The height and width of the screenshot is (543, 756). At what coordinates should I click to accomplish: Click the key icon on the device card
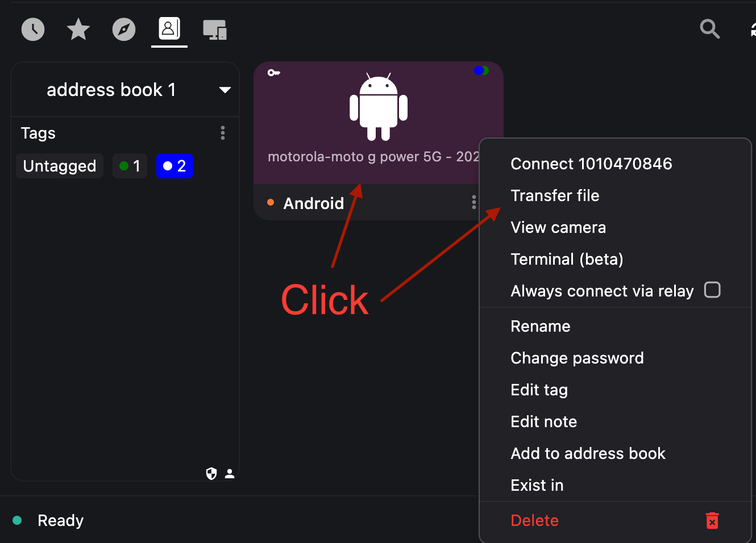pyautogui.click(x=274, y=73)
